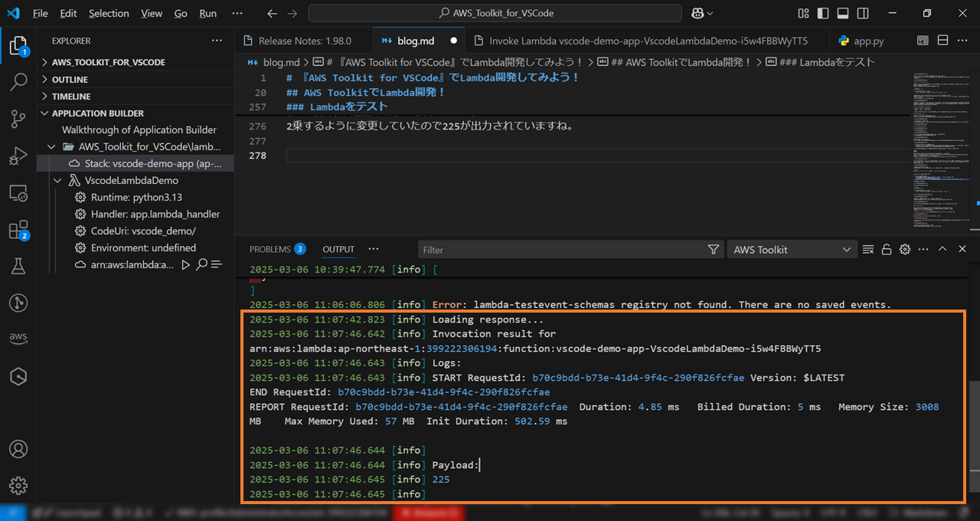This screenshot has height=521, width=980.
Task: Collapse the VscodeLambdaDemo tree node
Action: (x=58, y=179)
